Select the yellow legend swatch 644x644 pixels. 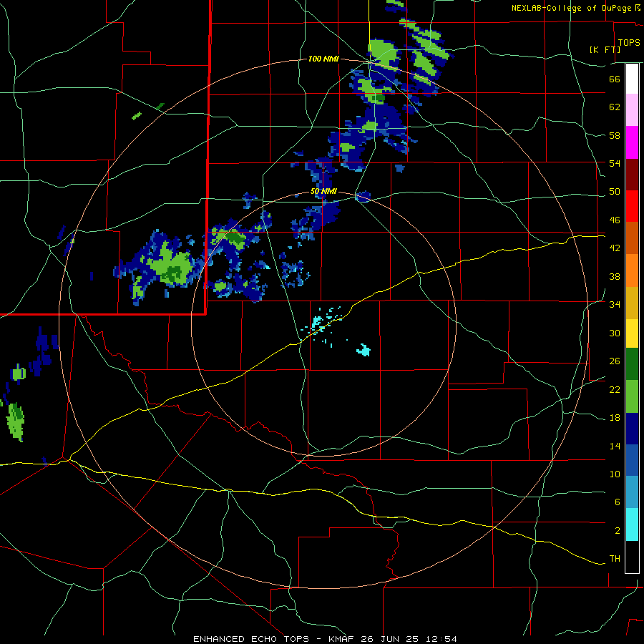tap(632, 333)
